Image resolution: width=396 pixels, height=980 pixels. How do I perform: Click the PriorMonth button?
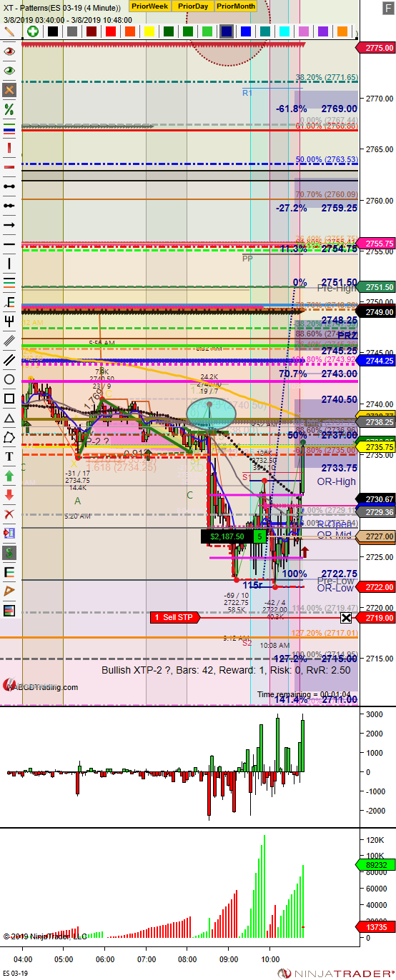(236, 6)
